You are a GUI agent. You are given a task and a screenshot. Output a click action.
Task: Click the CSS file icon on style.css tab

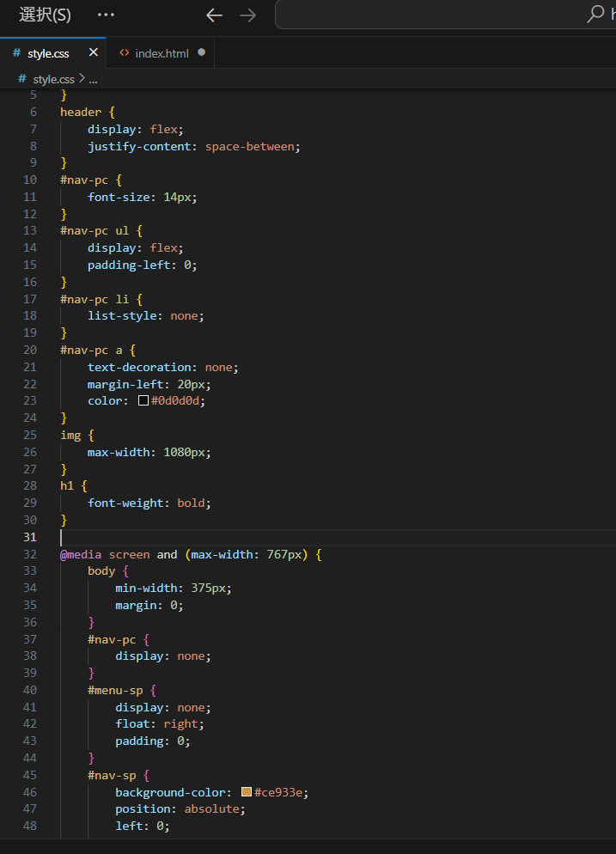16,53
